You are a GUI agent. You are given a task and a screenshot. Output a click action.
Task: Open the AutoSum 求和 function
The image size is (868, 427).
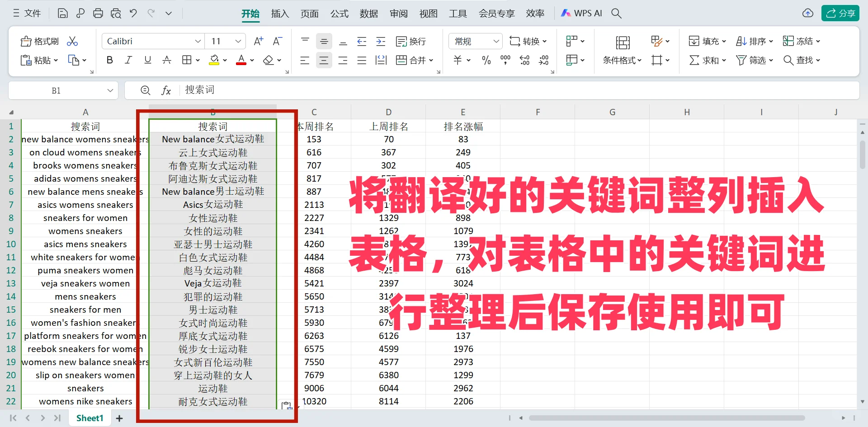(x=703, y=60)
